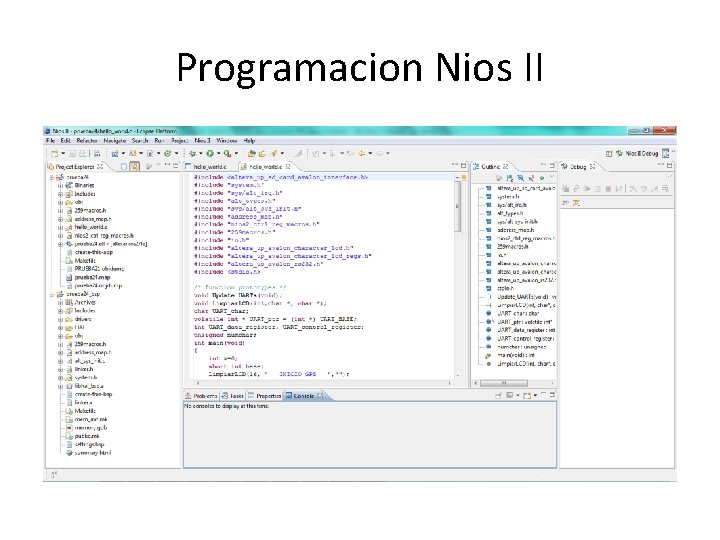
Task: Click the status bar icon at bottom left
Action: coord(54,475)
